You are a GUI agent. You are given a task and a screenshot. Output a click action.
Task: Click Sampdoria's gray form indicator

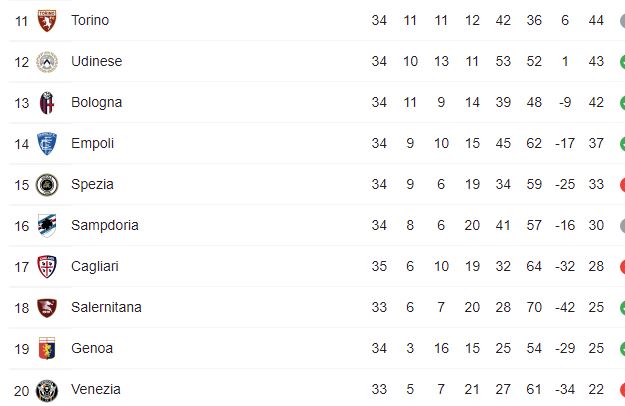(x=621, y=225)
